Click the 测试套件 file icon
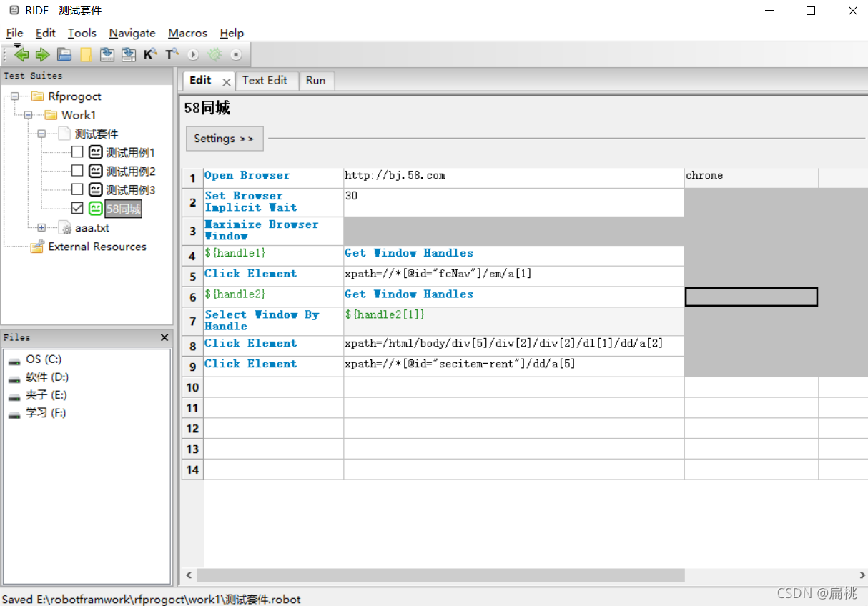The image size is (868, 606). click(x=64, y=134)
